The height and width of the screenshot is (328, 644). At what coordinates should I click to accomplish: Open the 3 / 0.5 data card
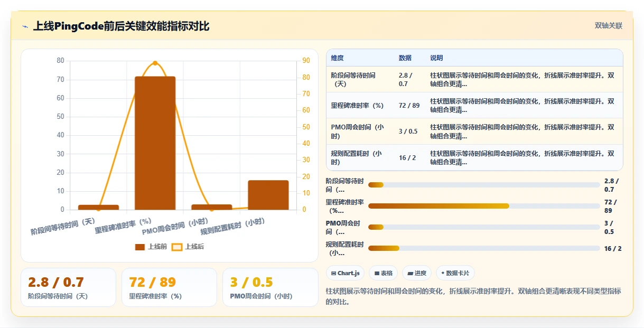coord(270,287)
